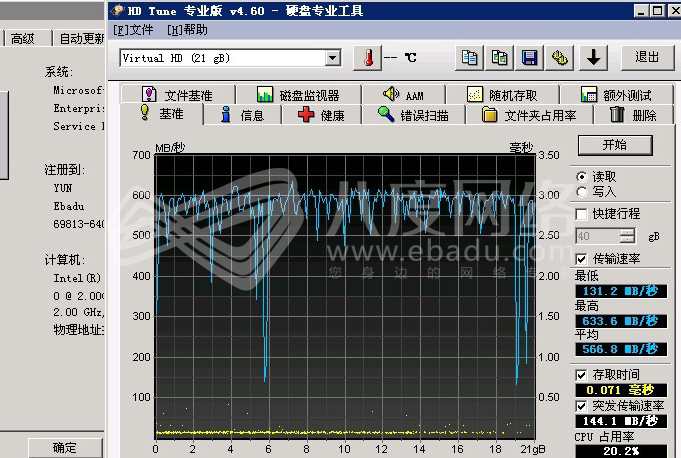Click the 566.8 MB/秒 average value
This screenshot has height=458, width=681.
pyautogui.click(x=621, y=349)
